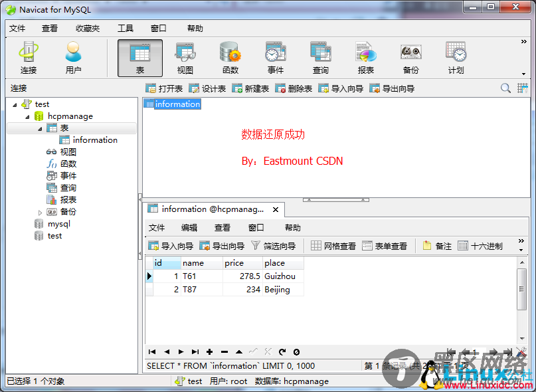Open 筛选向导 (Filter Wizard)
The image size is (536, 392).
(x=273, y=246)
